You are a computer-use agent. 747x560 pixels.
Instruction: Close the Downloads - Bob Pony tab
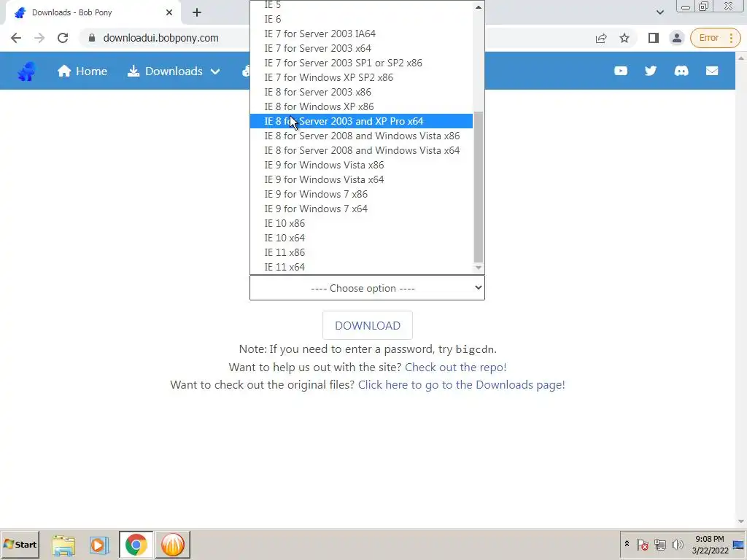pos(169,13)
